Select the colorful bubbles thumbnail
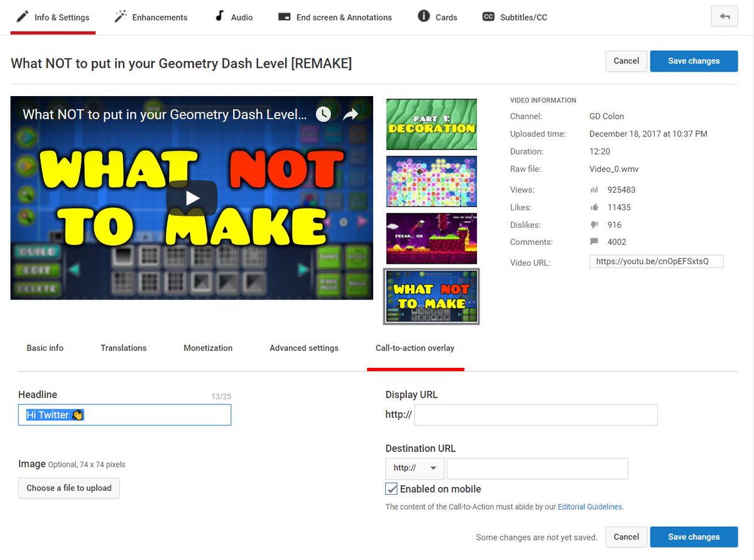Image resolution: width=754 pixels, height=560 pixels. (431, 181)
